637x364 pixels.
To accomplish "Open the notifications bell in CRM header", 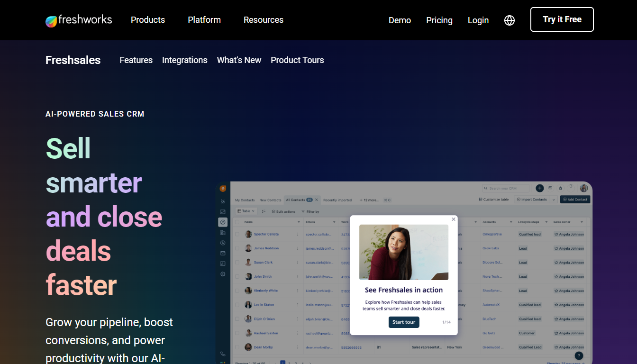I will (571, 188).
